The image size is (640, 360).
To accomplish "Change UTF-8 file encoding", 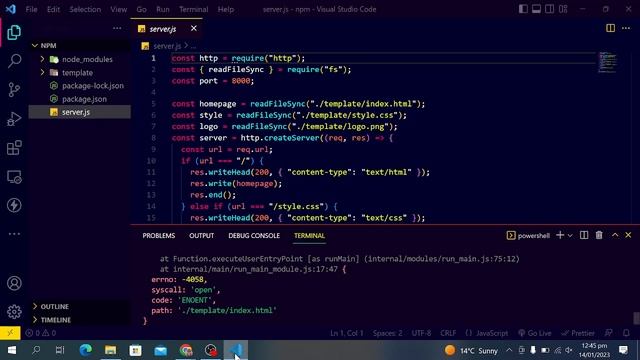I will [x=421, y=333].
